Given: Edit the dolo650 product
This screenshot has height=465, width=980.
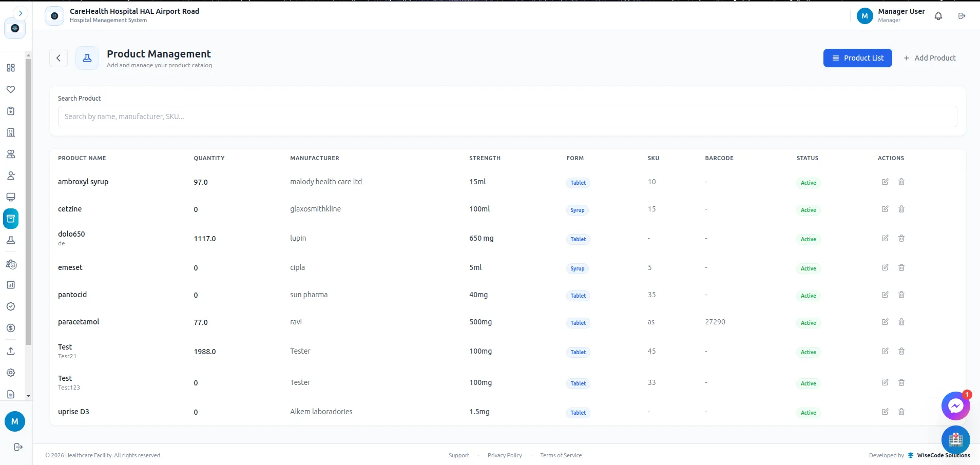Looking at the screenshot, I should pyautogui.click(x=885, y=238).
